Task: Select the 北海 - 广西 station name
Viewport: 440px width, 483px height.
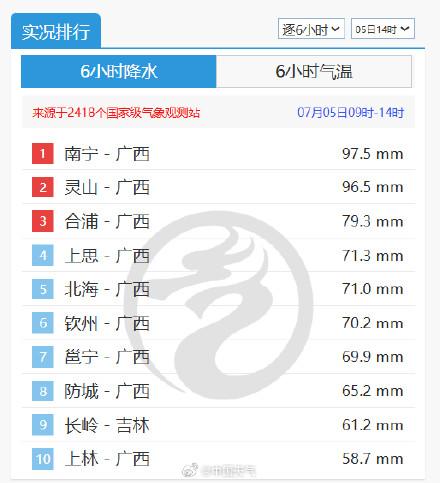Action: pos(107,289)
